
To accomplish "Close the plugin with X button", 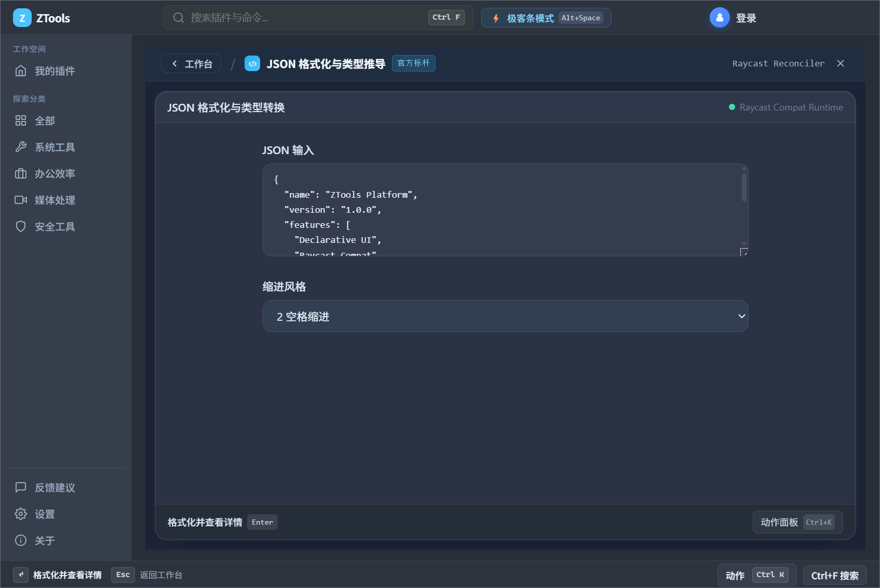I will [841, 63].
